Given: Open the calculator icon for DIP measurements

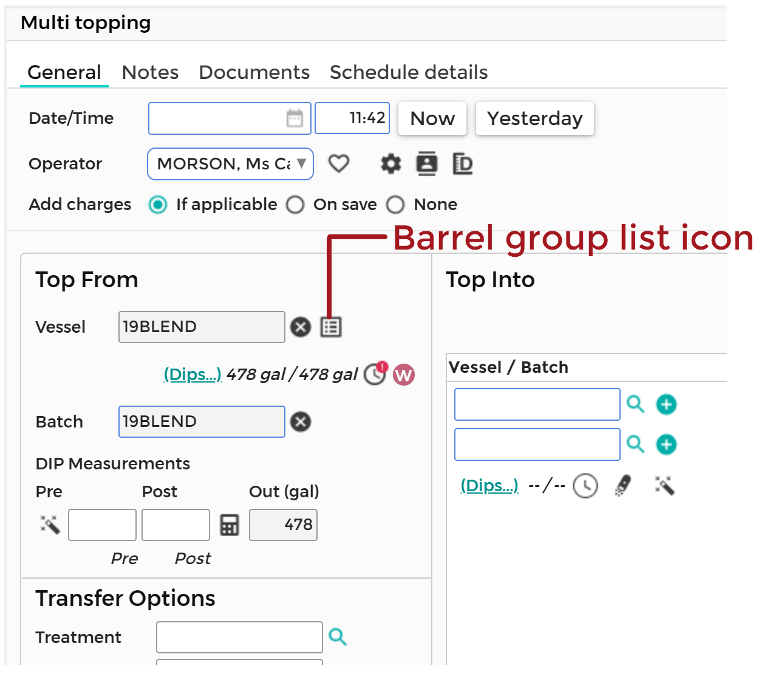Looking at the screenshot, I should tap(230, 525).
